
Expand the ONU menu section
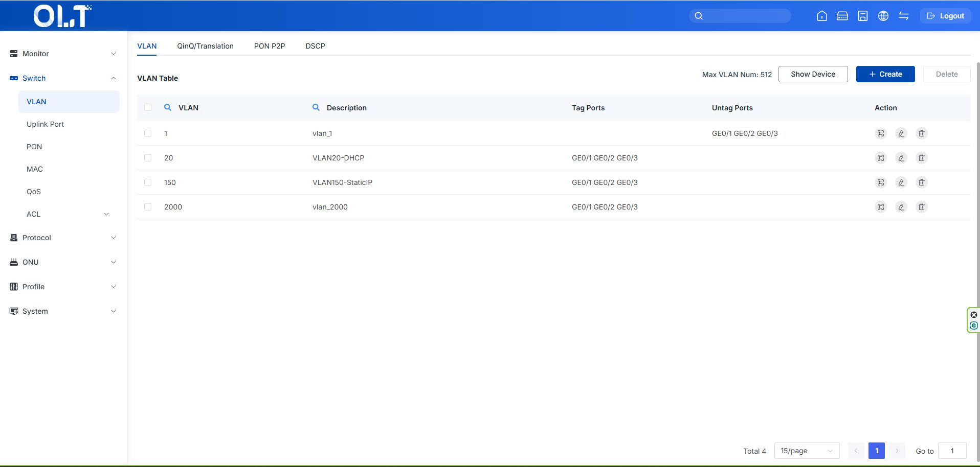tap(63, 262)
